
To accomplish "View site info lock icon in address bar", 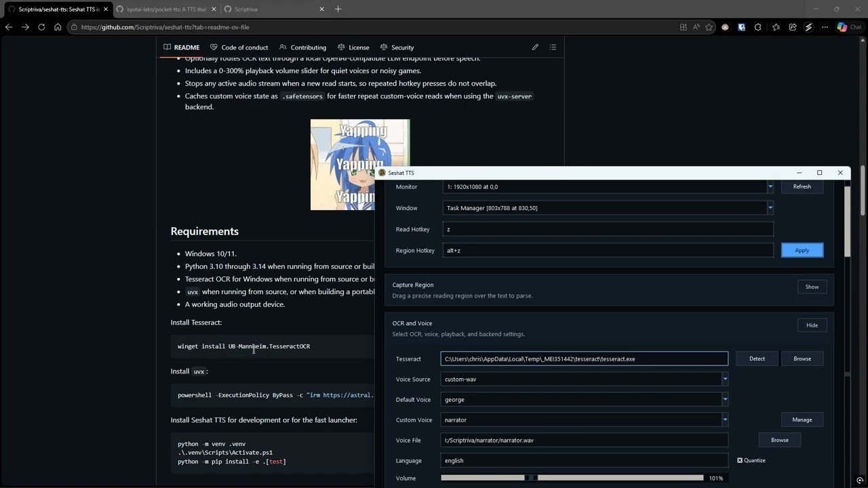I will (74, 27).
